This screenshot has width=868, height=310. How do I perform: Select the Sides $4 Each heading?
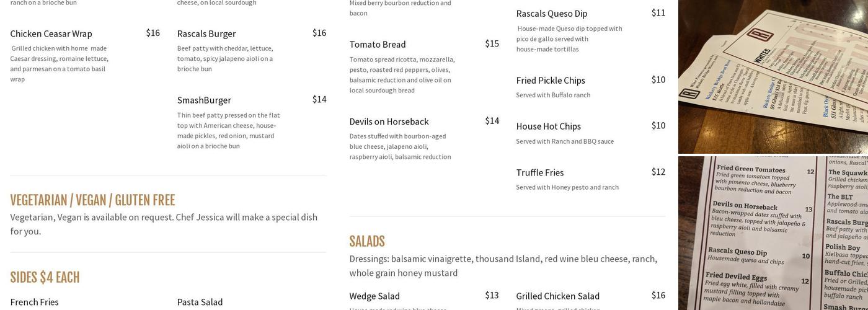[x=45, y=277]
